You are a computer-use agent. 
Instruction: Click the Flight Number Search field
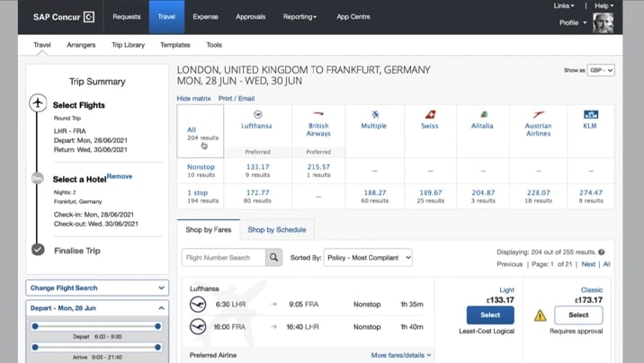tap(223, 258)
